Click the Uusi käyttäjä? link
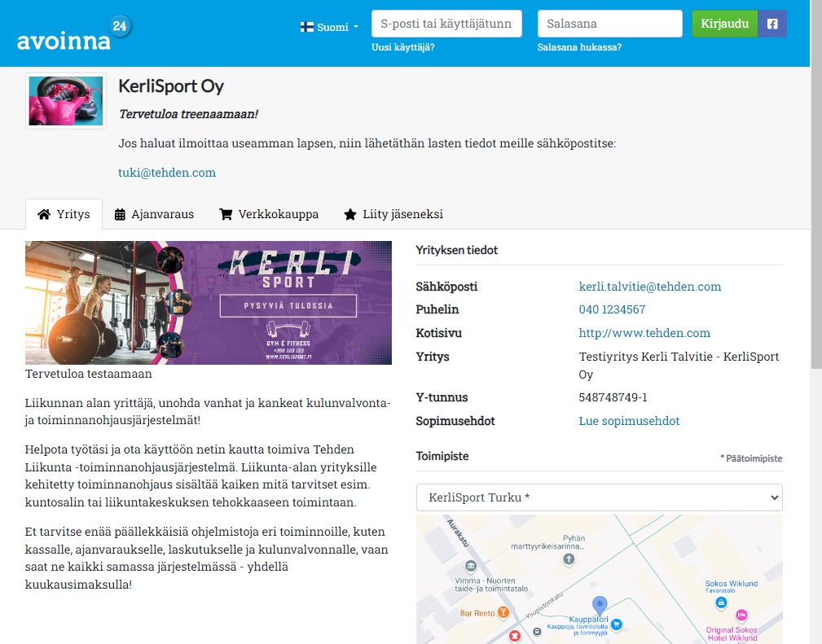Screen dimensions: 822x644 pyautogui.click(x=403, y=47)
